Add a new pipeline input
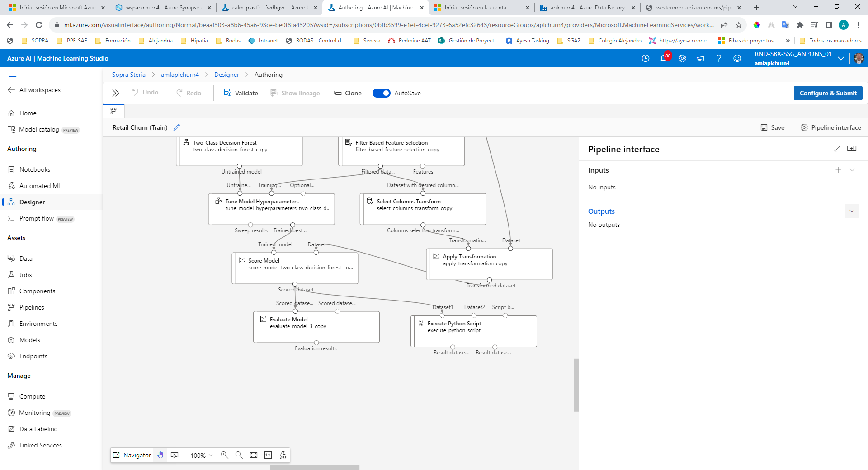Viewport: 868px width, 470px height. (838, 170)
